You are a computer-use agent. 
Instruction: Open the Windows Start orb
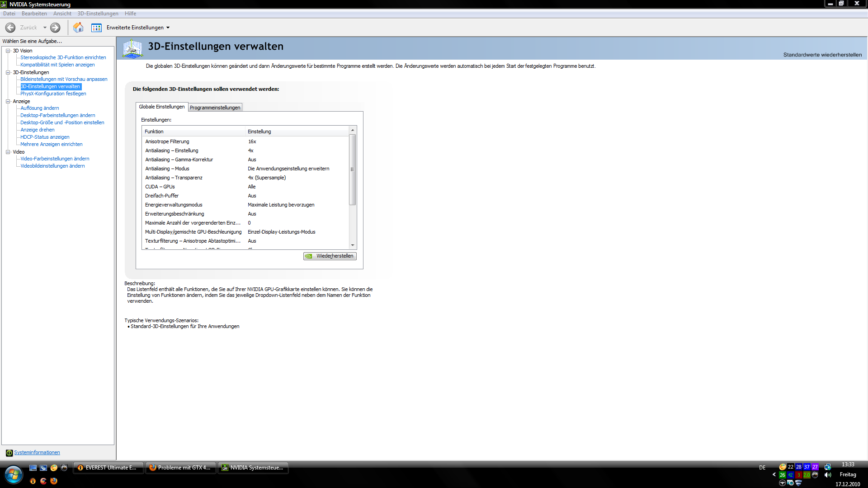14,474
